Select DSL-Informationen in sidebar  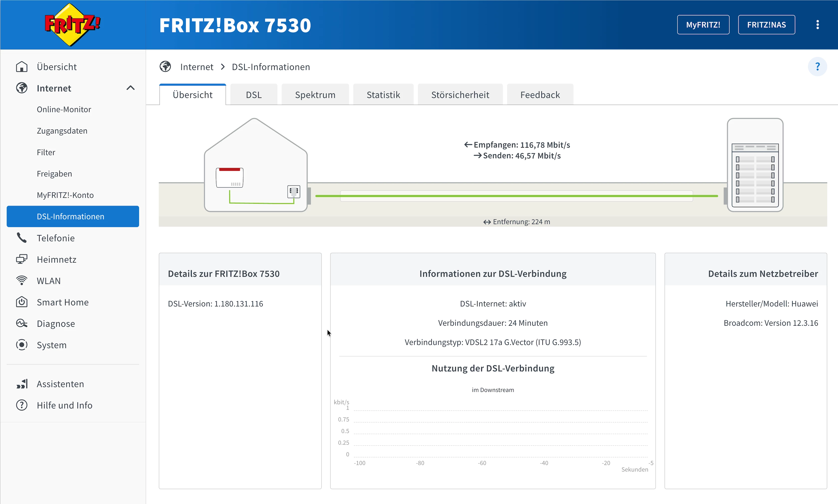73,216
